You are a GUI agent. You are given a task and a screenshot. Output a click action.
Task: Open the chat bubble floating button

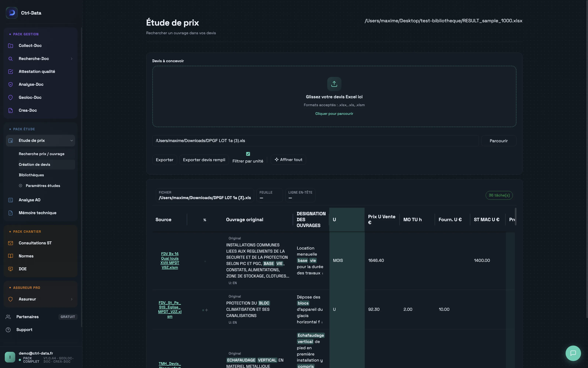[573, 353]
